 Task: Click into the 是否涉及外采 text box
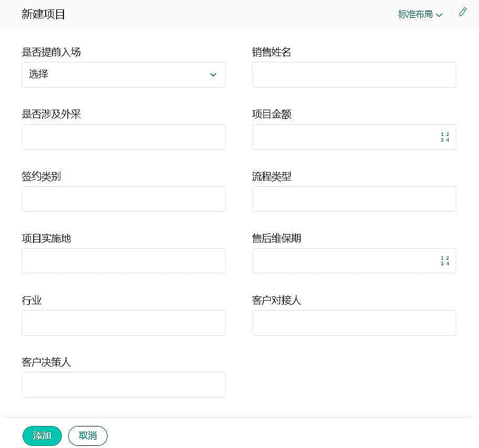tap(123, 137)
